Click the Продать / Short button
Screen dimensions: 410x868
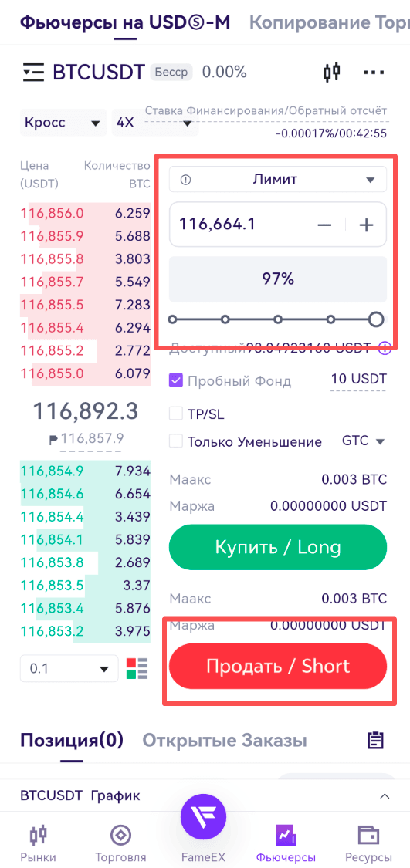(x=278, y=666)
